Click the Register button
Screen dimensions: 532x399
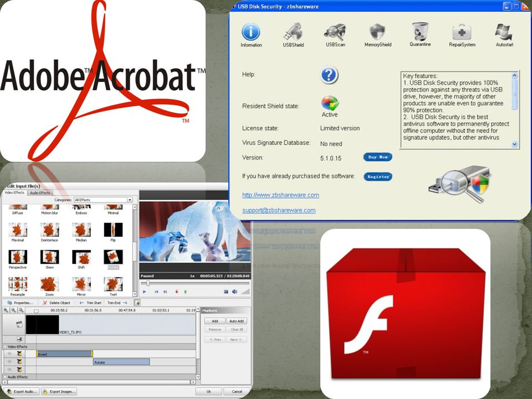point(377,177)
